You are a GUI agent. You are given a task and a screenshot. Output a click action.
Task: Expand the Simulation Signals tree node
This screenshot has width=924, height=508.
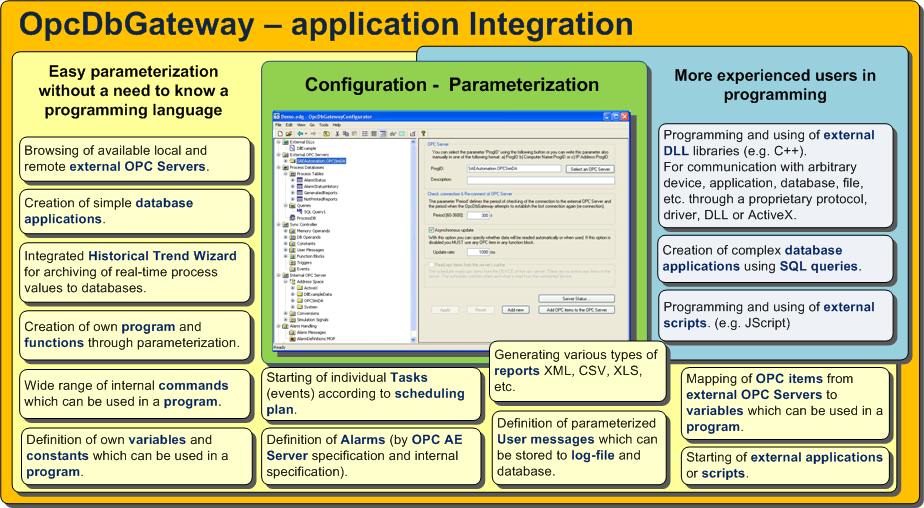pos(285,319)
